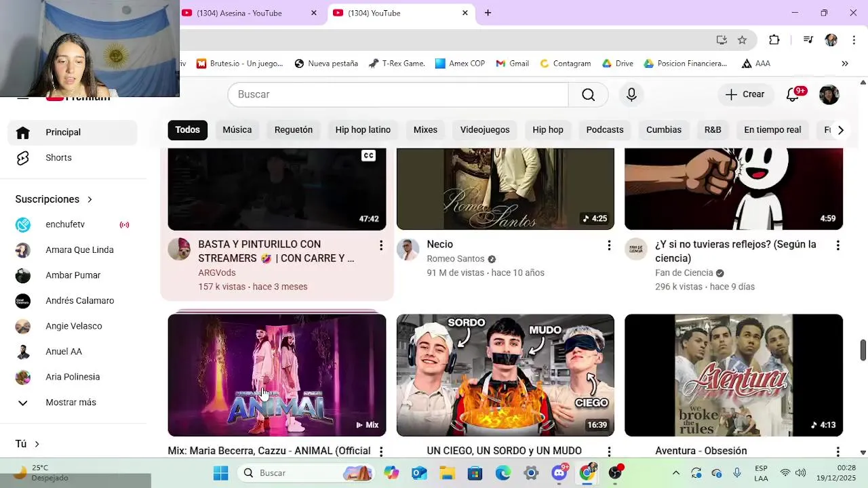This screenshot has height=488, width=868.
Task: Open options for Necio video
Action: tap(609, 245)
